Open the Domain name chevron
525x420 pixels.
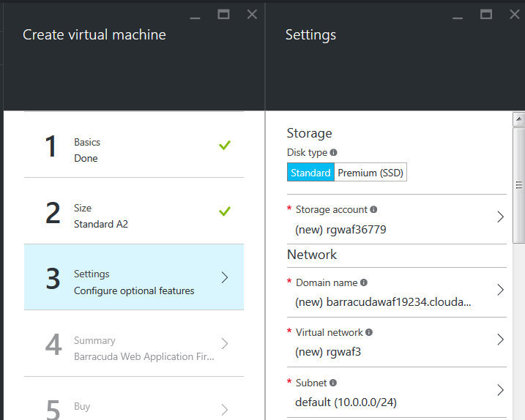(500, 290)
